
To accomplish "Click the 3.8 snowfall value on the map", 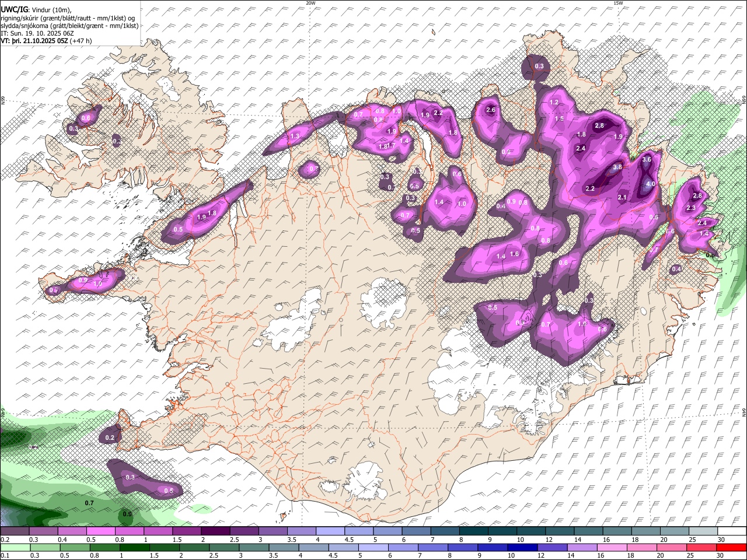I will tap(617, 167).
